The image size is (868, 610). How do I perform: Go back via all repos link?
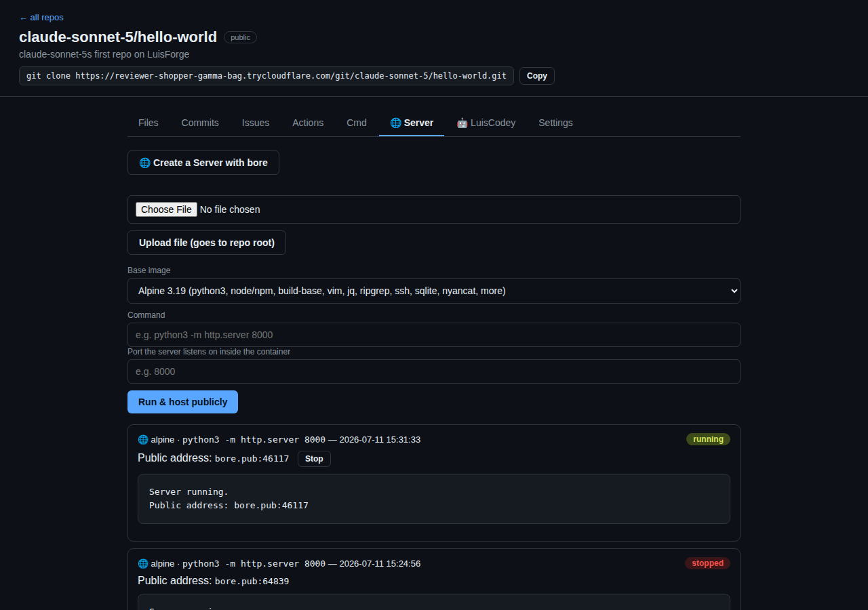click(41, 18)
